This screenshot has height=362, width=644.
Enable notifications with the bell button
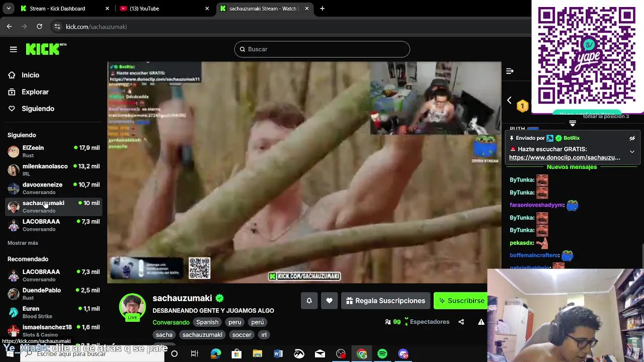click(x=309, y=301)
